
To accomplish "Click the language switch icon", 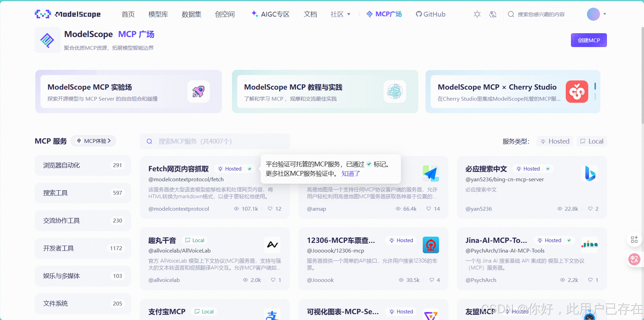I will [x=493, y=14].
